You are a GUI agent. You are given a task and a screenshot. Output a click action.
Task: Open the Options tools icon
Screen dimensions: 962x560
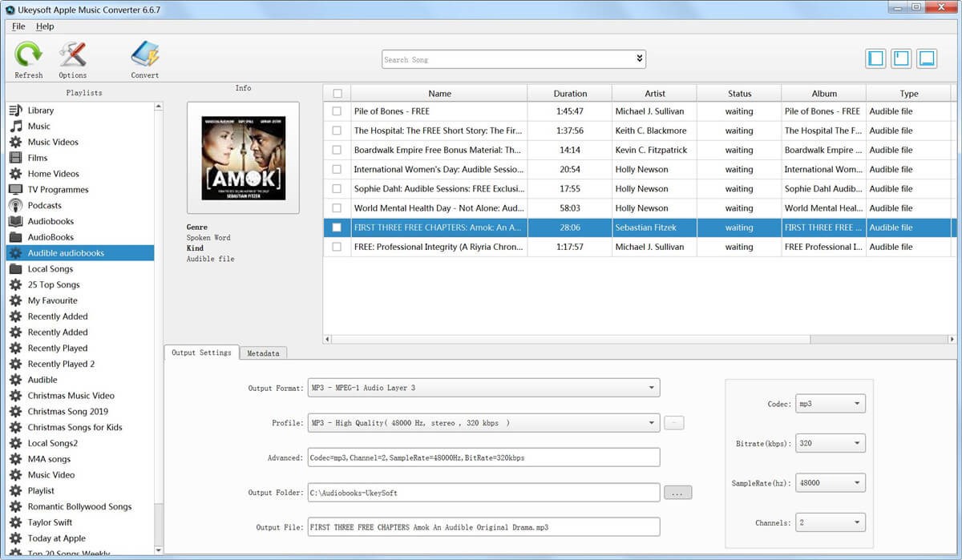click(72, 55)
